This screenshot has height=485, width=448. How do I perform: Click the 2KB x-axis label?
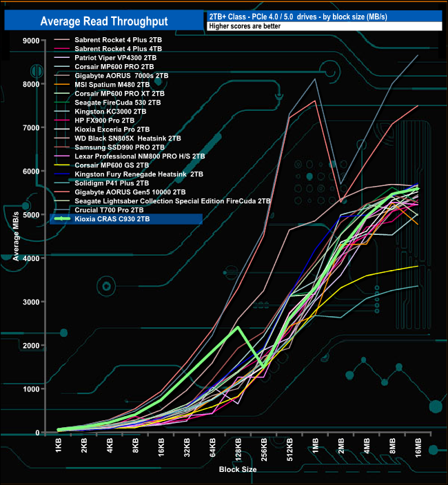(84, 446)
